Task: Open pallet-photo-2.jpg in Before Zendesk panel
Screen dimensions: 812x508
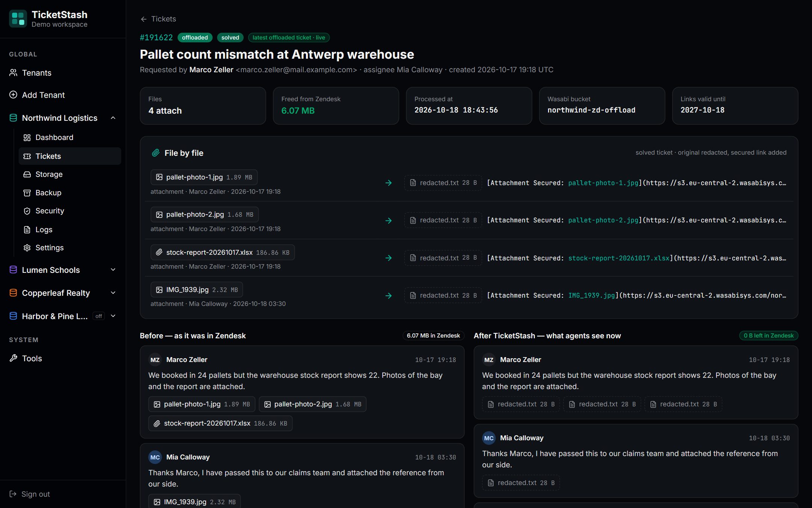Action: coord(312,404)
